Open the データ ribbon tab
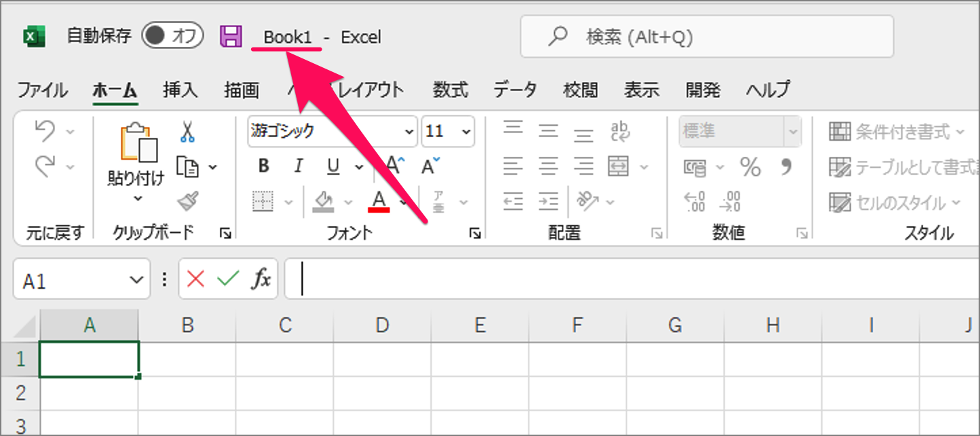The height and width of the screenshot is (436, 980). click(515, 89)
